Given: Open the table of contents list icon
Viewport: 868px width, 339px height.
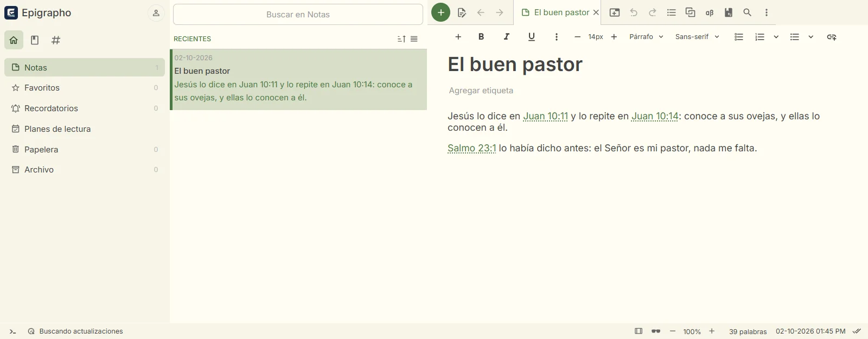Looking at the screenshot, I should 672,12.
